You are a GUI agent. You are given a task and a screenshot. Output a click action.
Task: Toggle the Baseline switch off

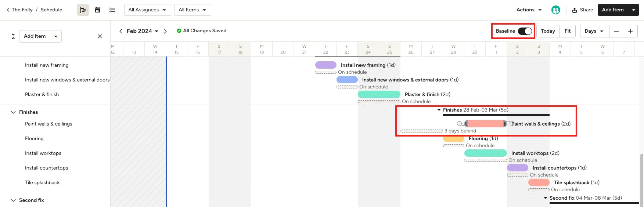(525, 31)
